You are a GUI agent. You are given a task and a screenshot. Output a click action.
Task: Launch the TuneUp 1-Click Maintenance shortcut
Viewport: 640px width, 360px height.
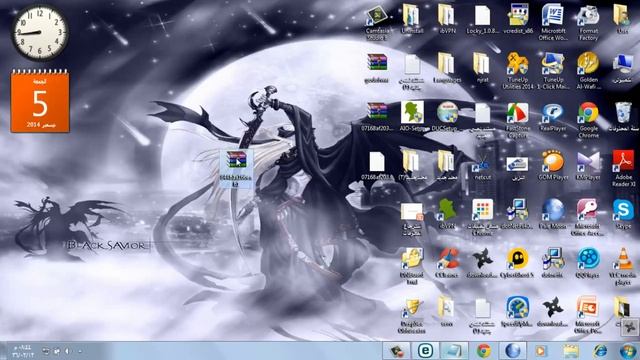tap(553, 71)
